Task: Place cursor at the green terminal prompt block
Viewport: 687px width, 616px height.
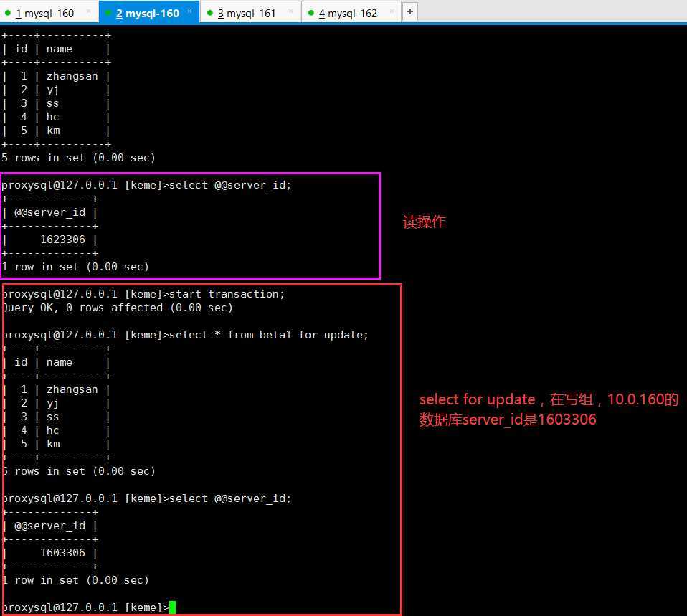Action: pyautogui.click(x=172, y=607)
